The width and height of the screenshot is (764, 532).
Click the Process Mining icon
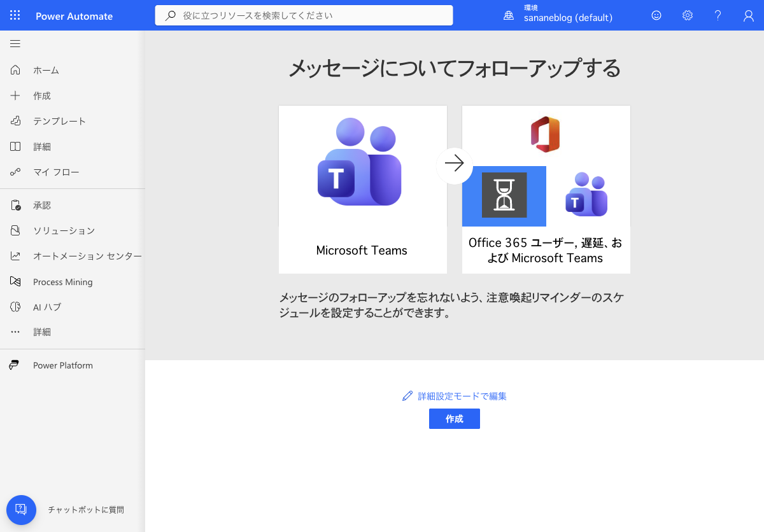click(15, 281)
